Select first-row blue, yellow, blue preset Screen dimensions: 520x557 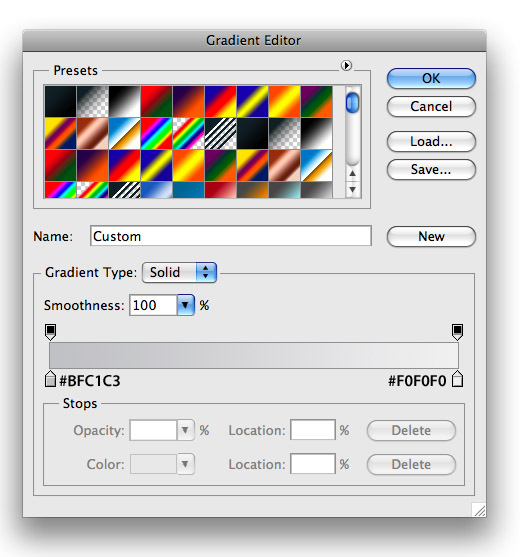pyautogui.click(x=252, y=102)
